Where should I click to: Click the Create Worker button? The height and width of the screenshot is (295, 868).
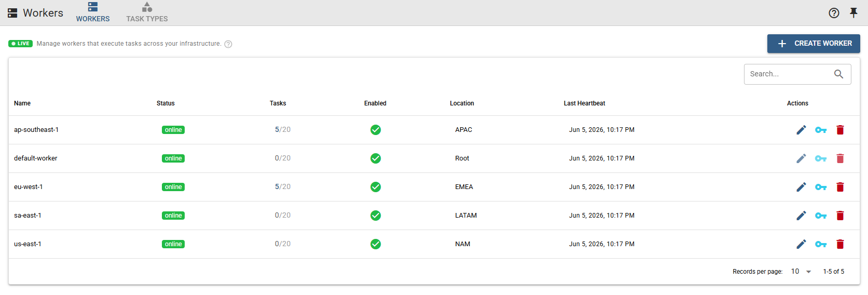[x=814, y=44]
